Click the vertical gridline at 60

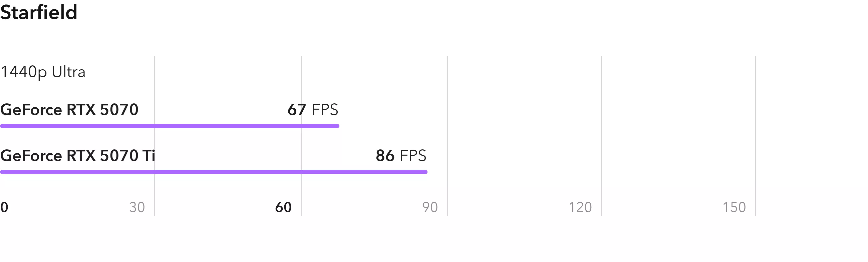click(x=302, y=136)
